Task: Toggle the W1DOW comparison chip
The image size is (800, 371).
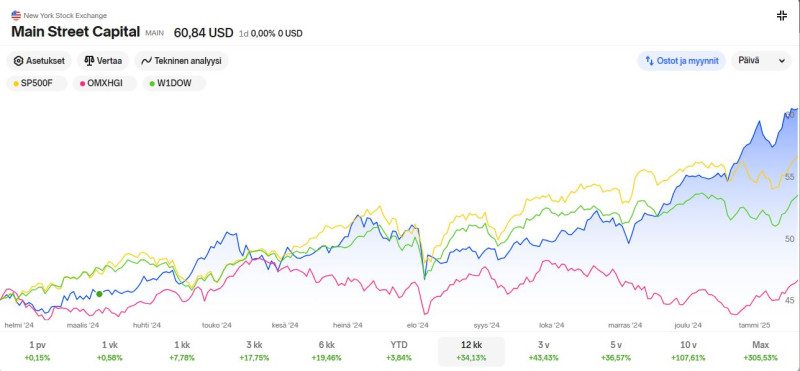Action: [x=174, y=83]
